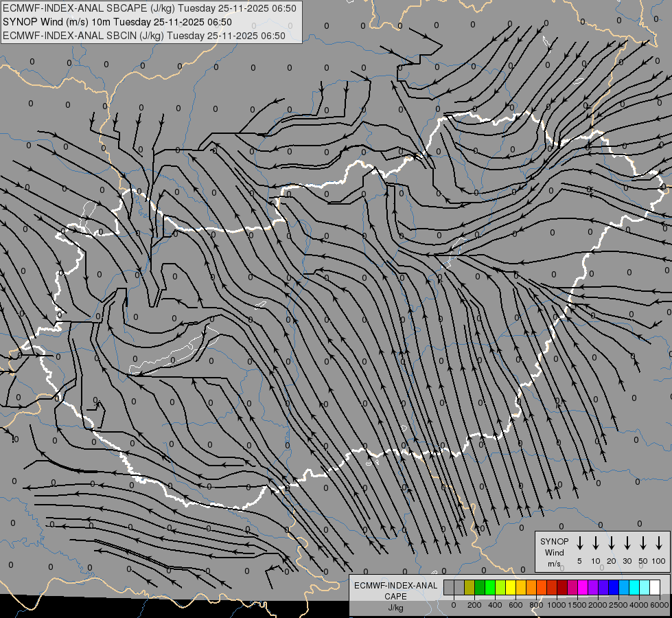The width and height of the screenshot is (672, 618).
Task: Click the 'CAPE' label in color legend
Action: pyautogui.click(x=395, y=597)
